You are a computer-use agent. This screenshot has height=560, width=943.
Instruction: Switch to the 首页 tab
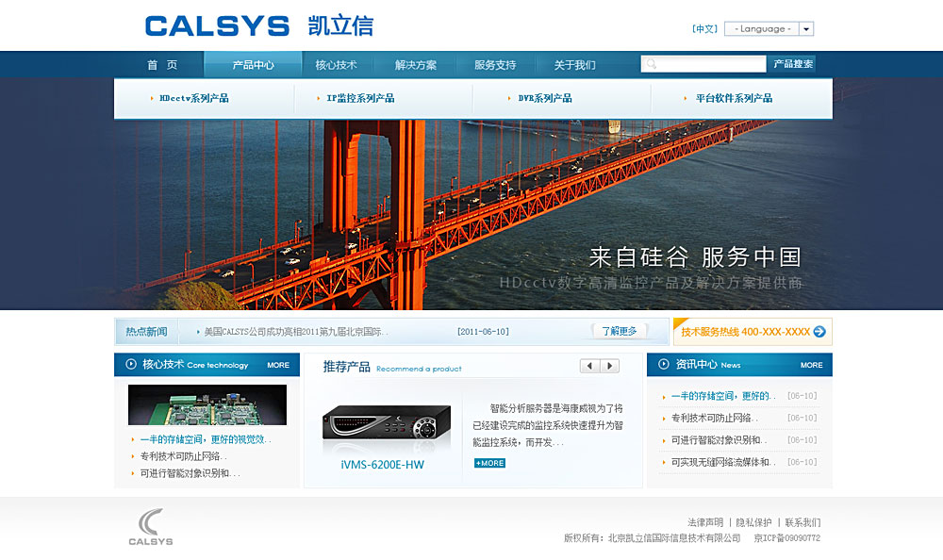pos(160,64)
